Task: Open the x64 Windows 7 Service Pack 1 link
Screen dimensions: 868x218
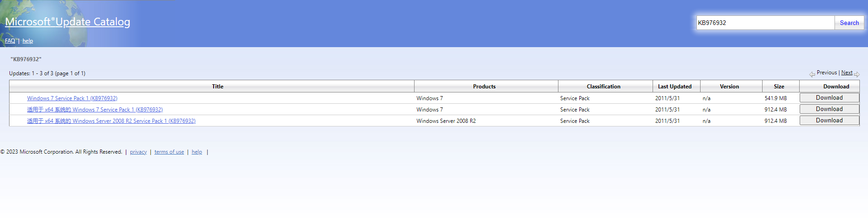Action: point(95,110)
